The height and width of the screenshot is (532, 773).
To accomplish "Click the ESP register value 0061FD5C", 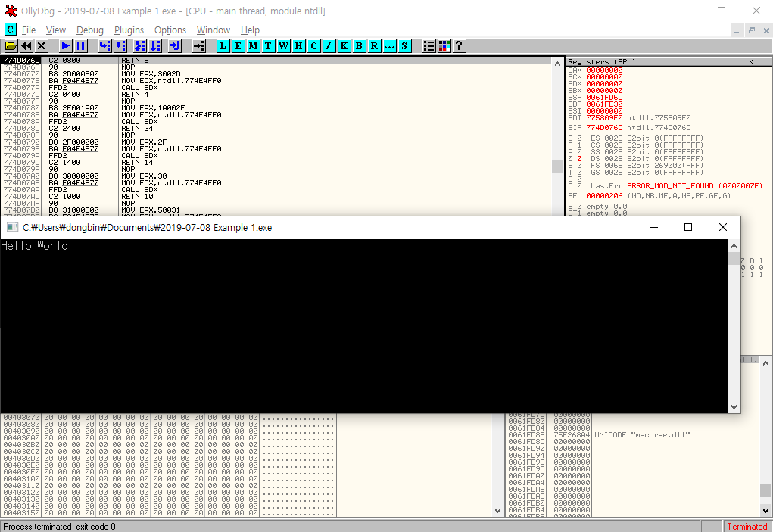I will 604,98.
